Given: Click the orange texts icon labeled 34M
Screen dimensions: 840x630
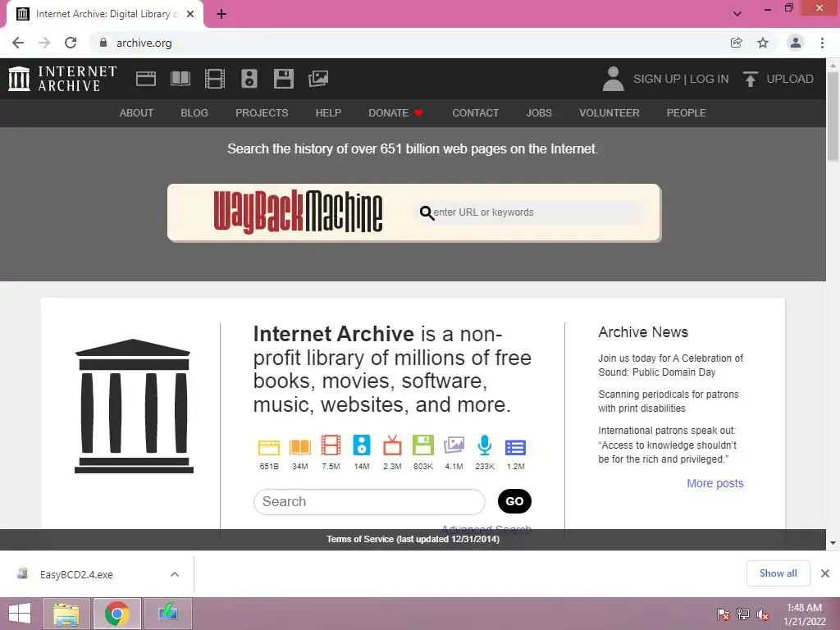Looking at the screenshot, I should 300,447.
